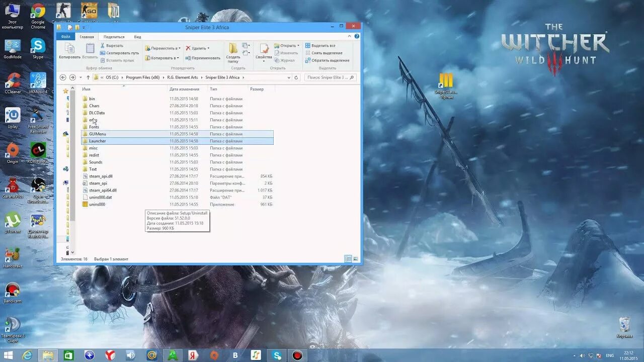Click Снять выделение deselect option
The image size is (644, 362).
(x=324, y=53)
